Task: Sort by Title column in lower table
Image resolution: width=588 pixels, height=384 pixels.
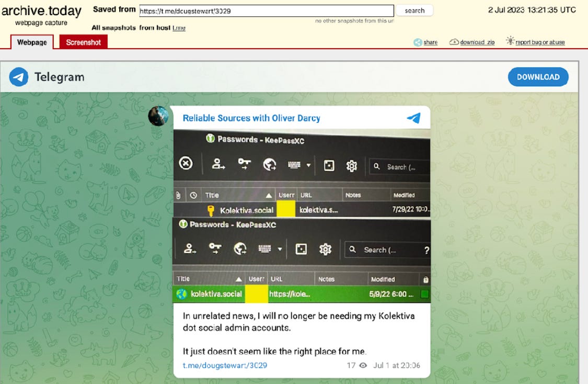Action: [x=209, y=279]
